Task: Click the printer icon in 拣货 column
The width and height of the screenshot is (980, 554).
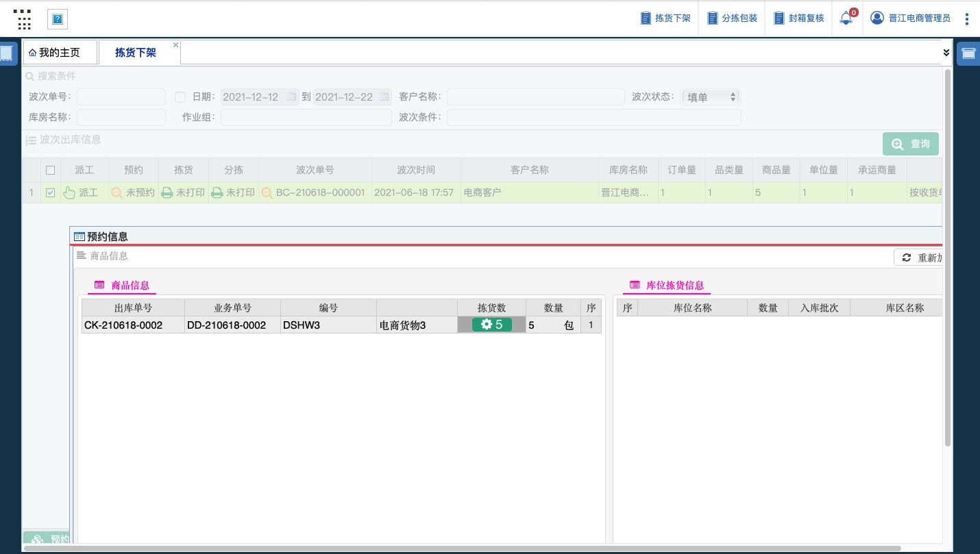Action: [167, 193]
